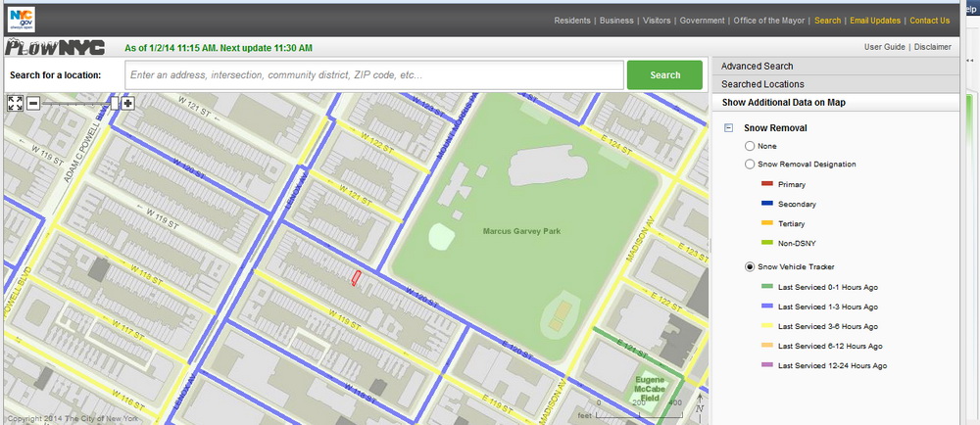Screen dimensions: 980x425
Task: Click Last Serviced 0-1 Hours Ago swatch
Action: 767,287
